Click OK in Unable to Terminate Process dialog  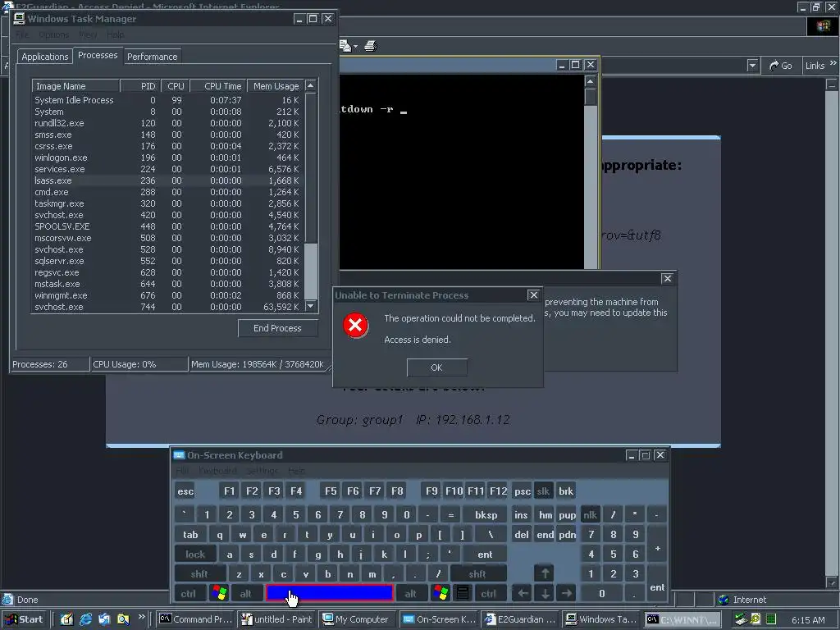click(x=436, y=367)
